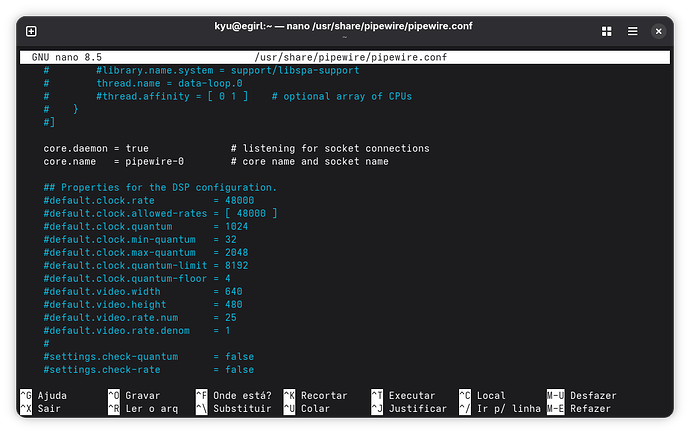Open the tab overview grid icon
The height and width of the screenshot is (433, 690).
tap(606, 32)
